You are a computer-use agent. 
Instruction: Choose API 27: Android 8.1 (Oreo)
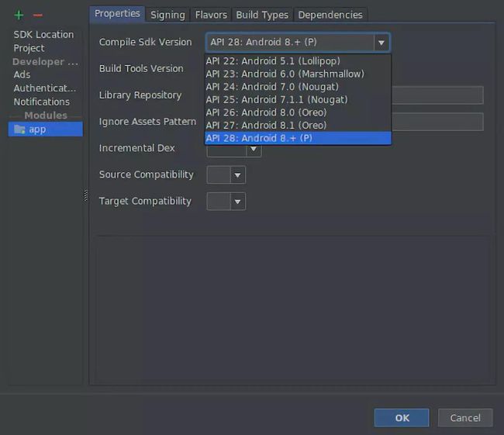coord(298,125)
